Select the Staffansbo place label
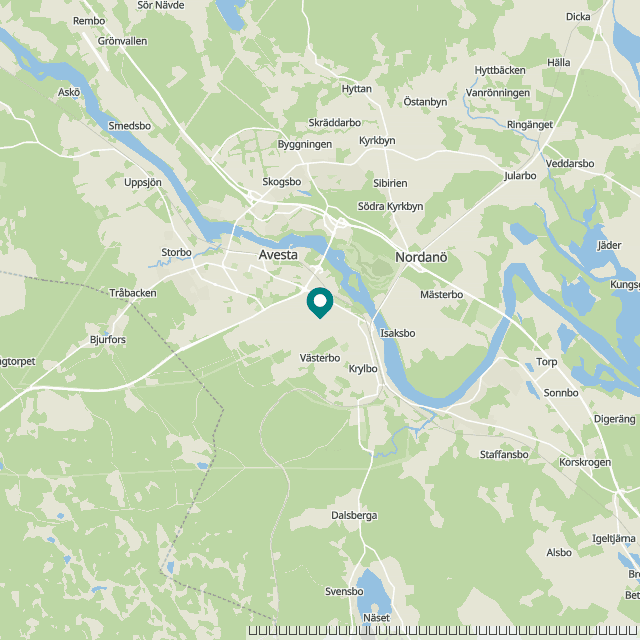This screenshot has height=640, width=640. point(504,454)
